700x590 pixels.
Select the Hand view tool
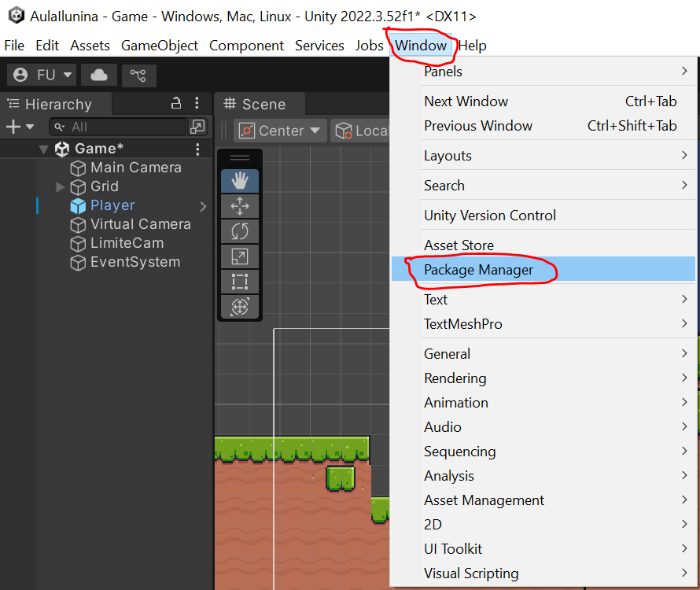pyautogui.click(x=239, y=181)
